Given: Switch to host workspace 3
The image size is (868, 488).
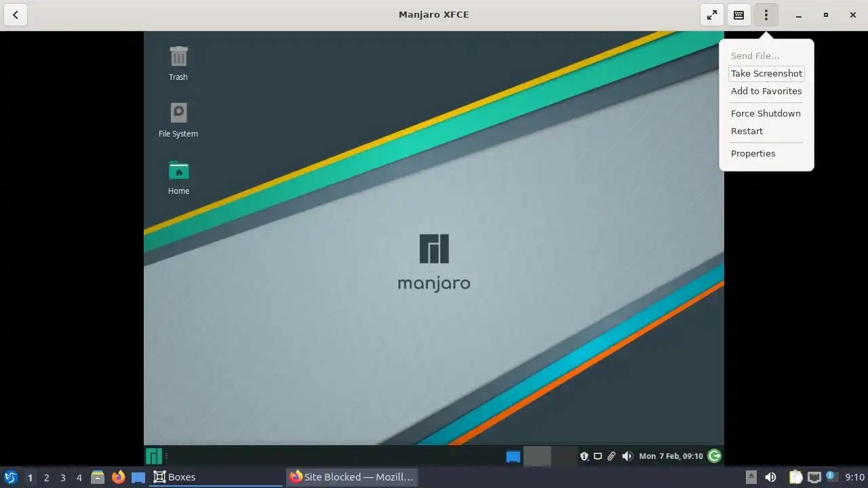Looking at the screenshot, I should (62, 477).
